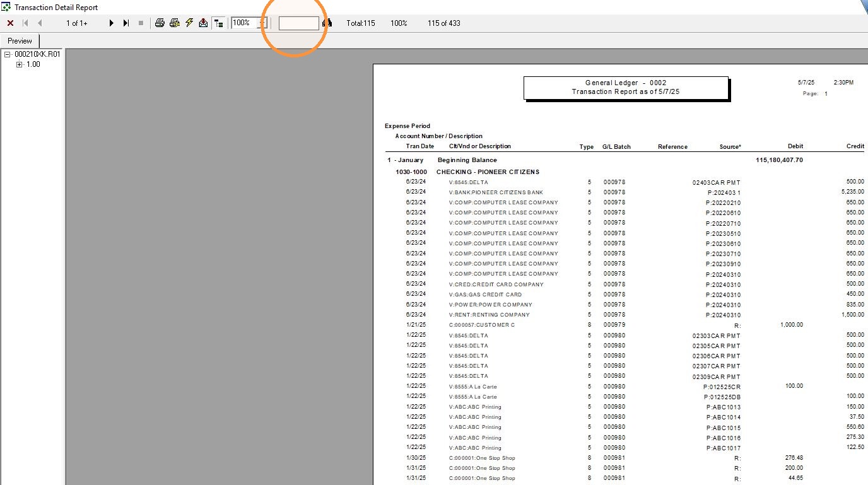Viewport: 868px width, 485px height.
Task: Click the report time 2:30PM
Action: (843, 83)
